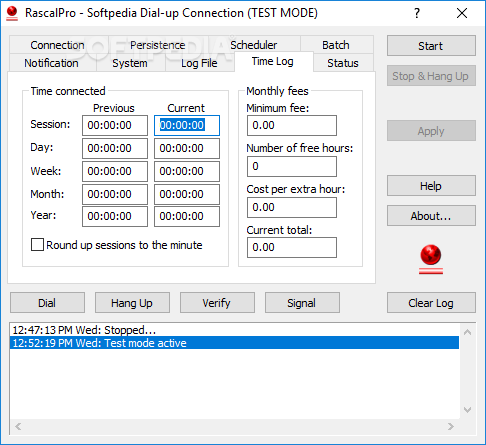Open the System tab
This screenshot has height=445, width=486.
coord(130,63)
